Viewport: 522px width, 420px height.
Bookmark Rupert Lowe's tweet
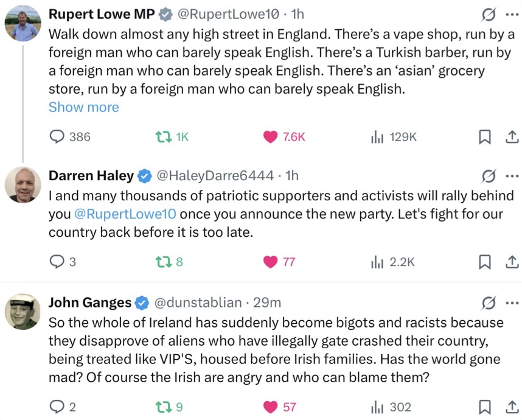(x=484, y=137)
